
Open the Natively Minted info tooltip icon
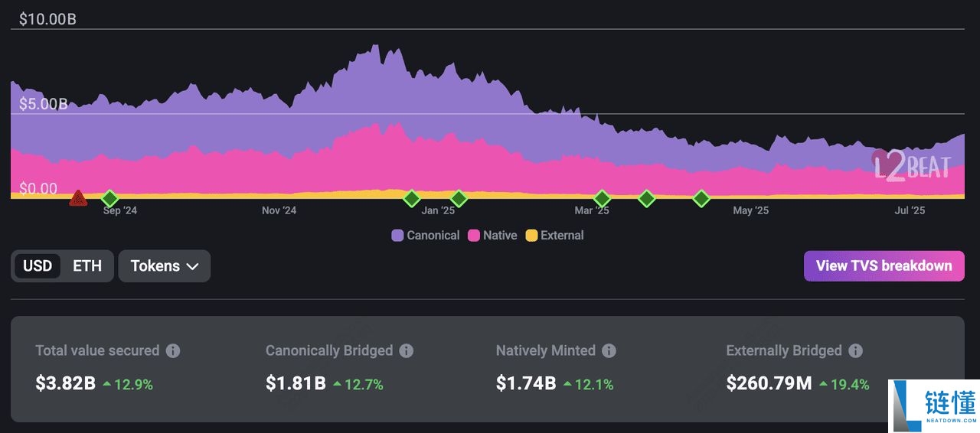tap(609, 351)
